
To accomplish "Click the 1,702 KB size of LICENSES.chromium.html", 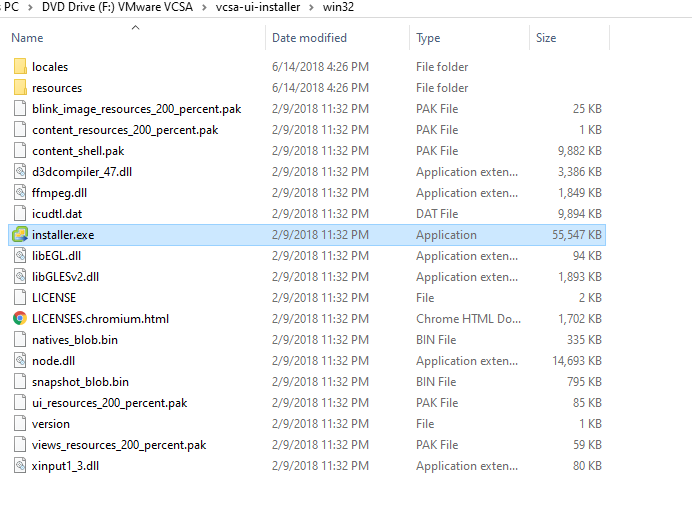I will (580, 319).
